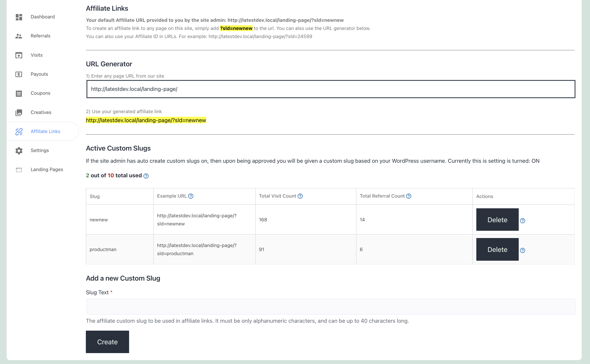This screenshot has width=590, height=364.
Task: Open Settings with the gear icon
Action: 19,151
